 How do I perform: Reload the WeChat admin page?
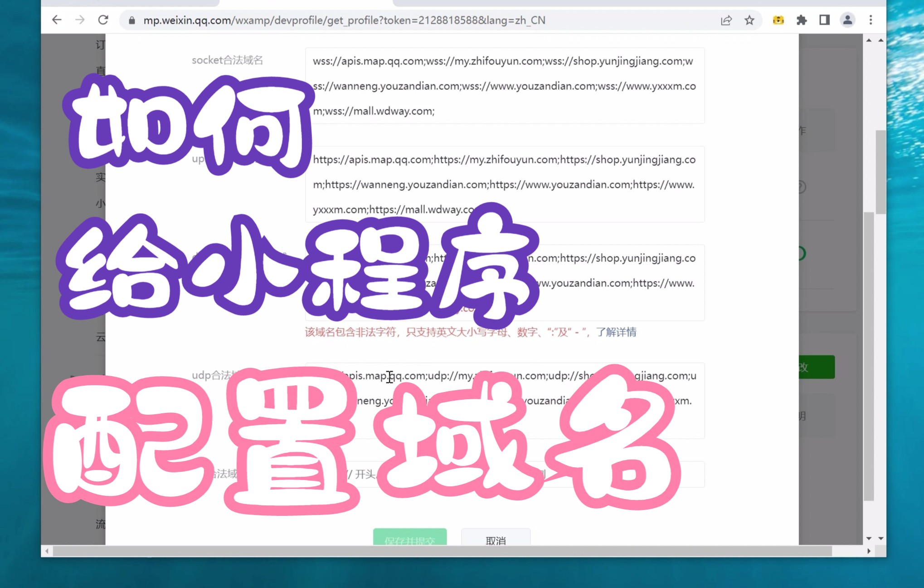pos(103,20)
